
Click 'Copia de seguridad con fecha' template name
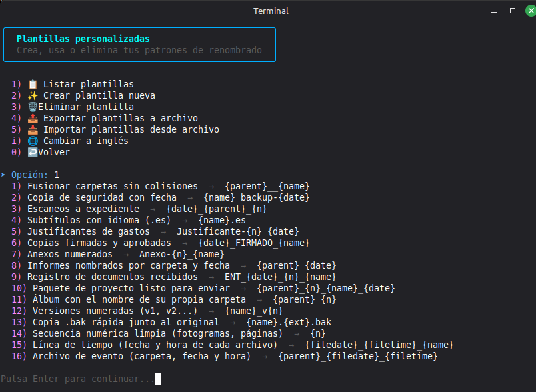(x=102, y=197)
